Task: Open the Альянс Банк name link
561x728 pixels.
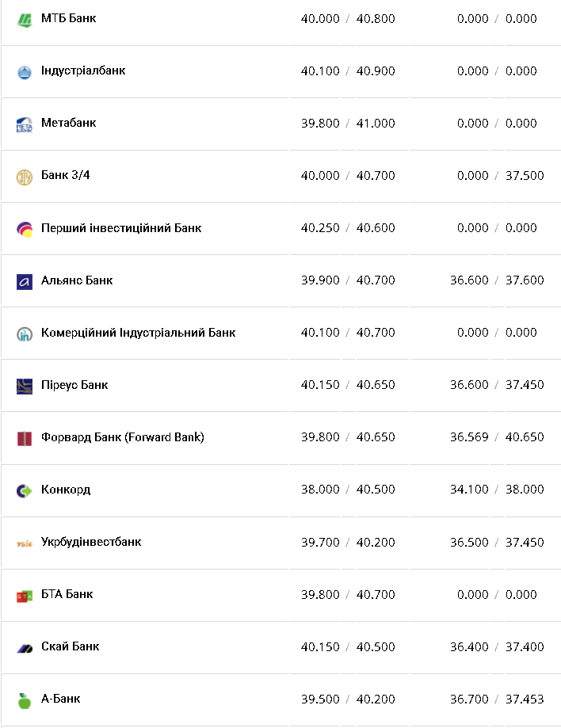Action: [77, 280]
